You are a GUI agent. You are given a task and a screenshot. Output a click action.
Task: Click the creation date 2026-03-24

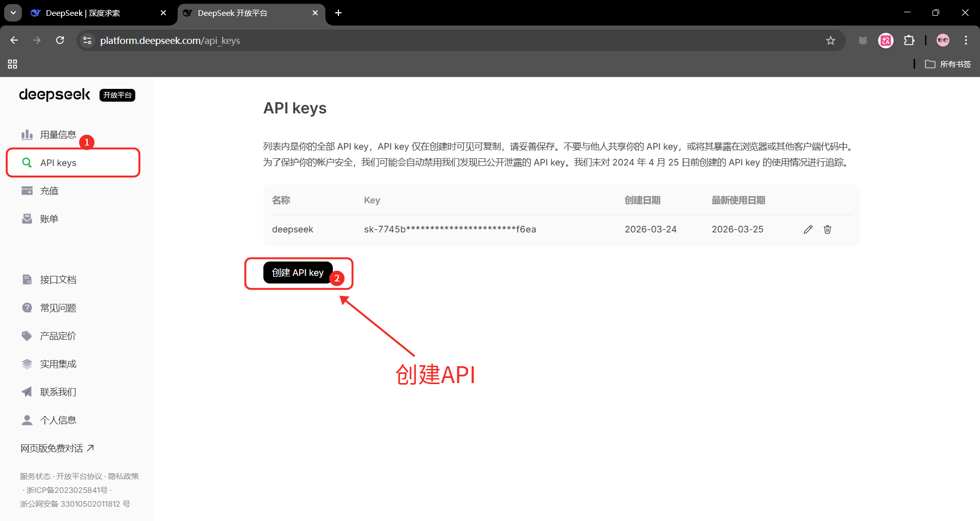pyautogui.click(x=651, y=230)
